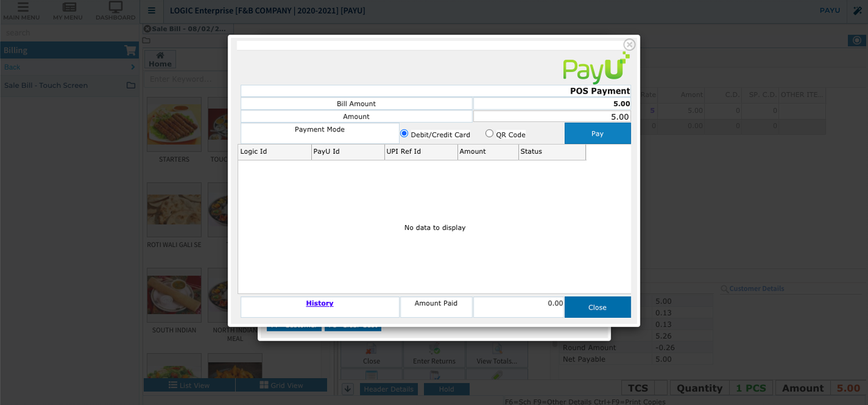Click the Amount input field in PayU dialog
Viewport: 868px width, 405px height.
click(552, 117)
